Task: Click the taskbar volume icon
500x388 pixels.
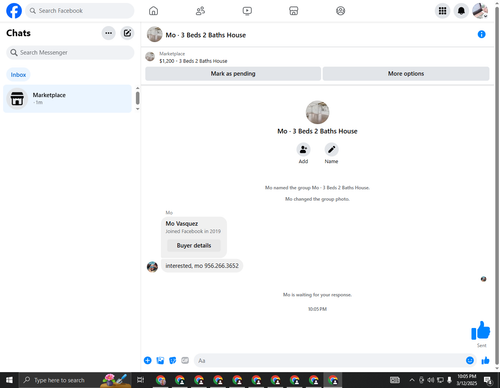Action: (431, 380)
